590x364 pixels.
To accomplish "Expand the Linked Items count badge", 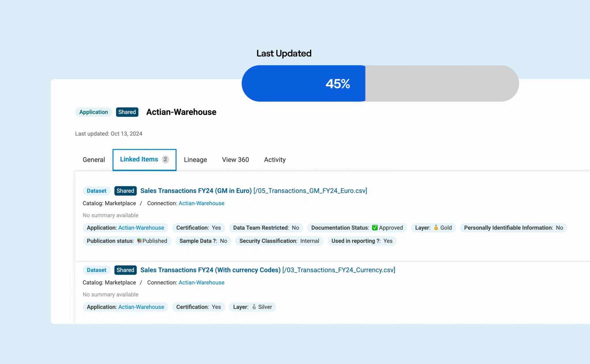I will click(165, 159).
